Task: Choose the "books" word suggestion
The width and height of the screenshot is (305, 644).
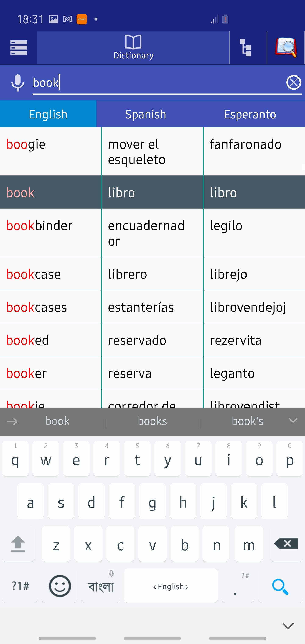Action: (x=152, y=421)
